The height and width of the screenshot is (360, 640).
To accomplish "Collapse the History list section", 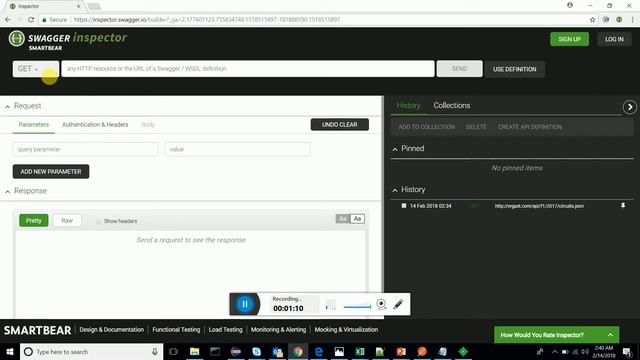I will coord(395,190).
